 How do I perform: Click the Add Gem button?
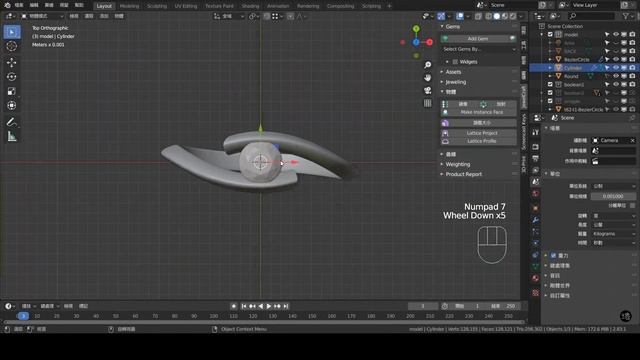click(479, 38)
